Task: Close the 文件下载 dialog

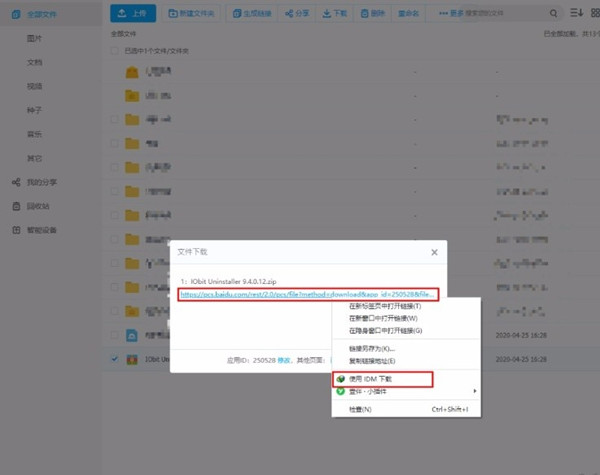Action: click(x=434, y=252)
